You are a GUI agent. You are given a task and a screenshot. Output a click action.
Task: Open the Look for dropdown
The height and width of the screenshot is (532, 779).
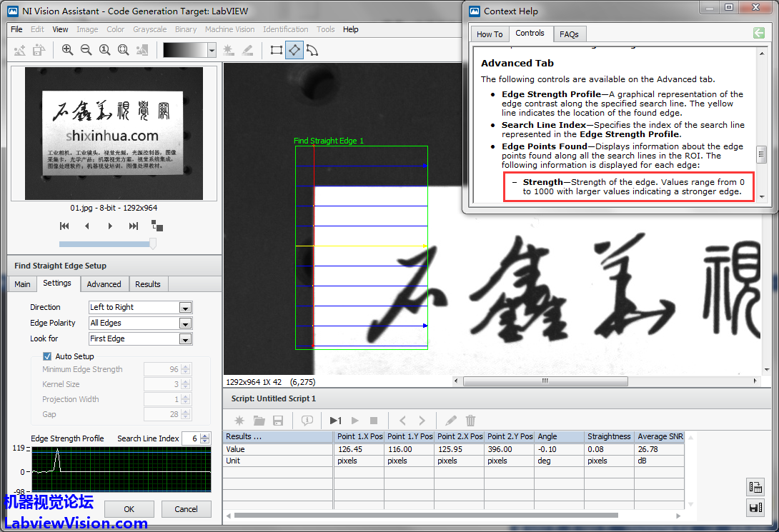pyautogui.click(x=185, y=339)
